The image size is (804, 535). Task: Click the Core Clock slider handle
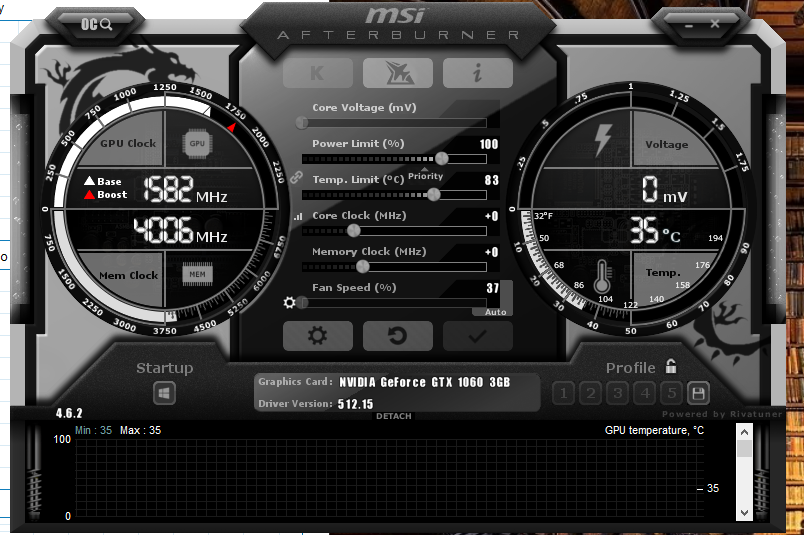point(354,231)
